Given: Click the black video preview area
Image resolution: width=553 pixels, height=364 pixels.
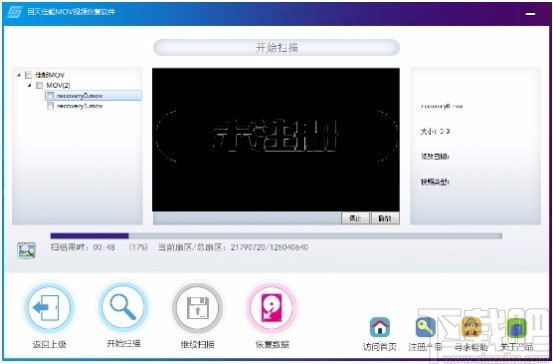Looking at the screenshot, I should click(276, 140).
